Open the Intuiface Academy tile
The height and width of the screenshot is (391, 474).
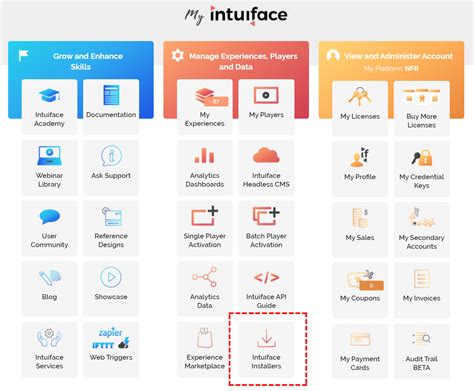pyautogui.click(x=49, y=107)
